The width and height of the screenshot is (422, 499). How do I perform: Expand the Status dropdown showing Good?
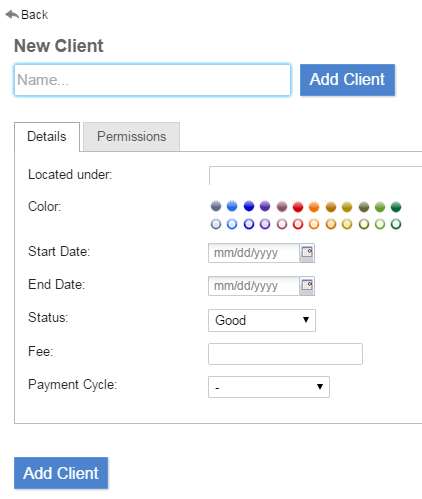coord(262,320)
